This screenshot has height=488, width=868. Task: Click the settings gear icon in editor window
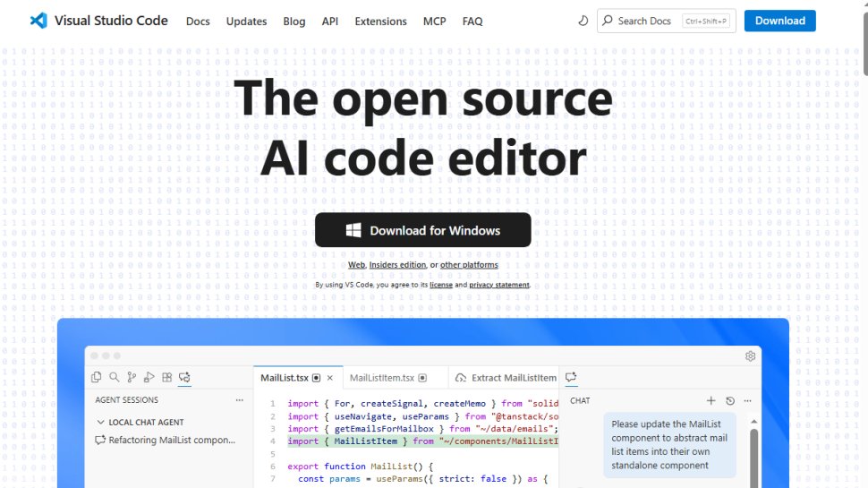click(x=750, y=356)
